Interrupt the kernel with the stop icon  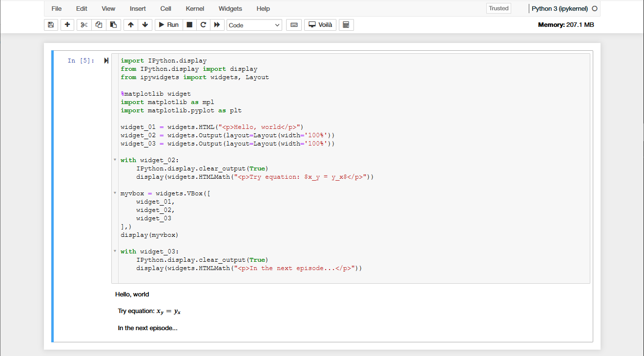point(189,25)
